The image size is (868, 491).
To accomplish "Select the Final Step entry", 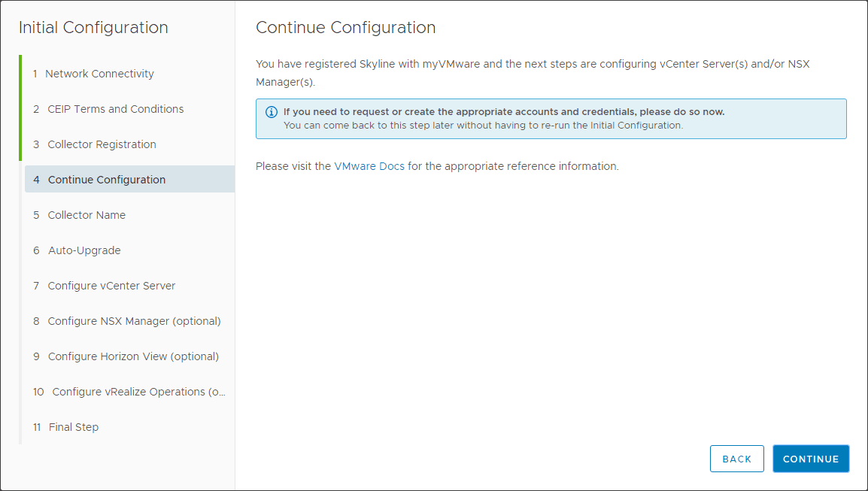I will pos(74,427).
